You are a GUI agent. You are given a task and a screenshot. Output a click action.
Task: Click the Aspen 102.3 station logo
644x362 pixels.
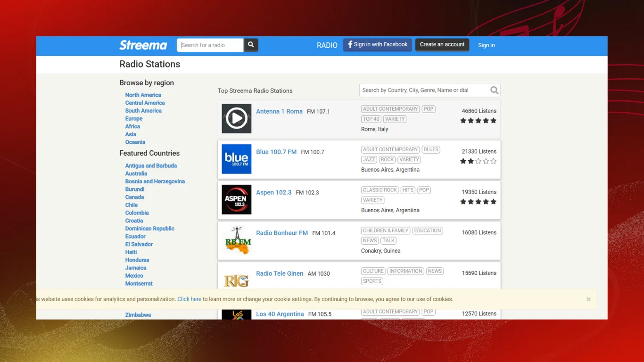point(236,200)
